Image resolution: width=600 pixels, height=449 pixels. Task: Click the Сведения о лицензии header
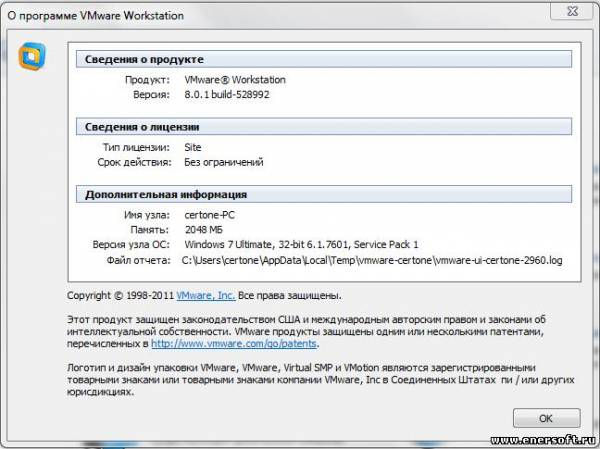click(324, 127)
